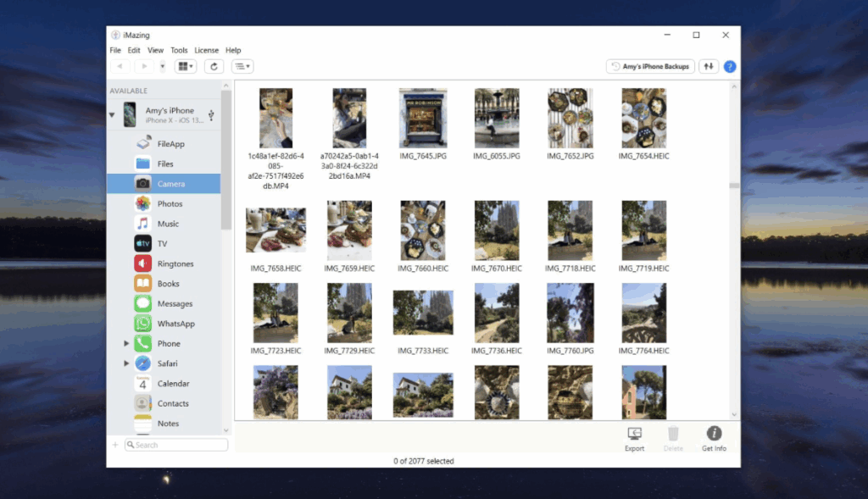Click the Delete trash icon
This screenshot has width=868, height=499.
click(x=673, y=433)
